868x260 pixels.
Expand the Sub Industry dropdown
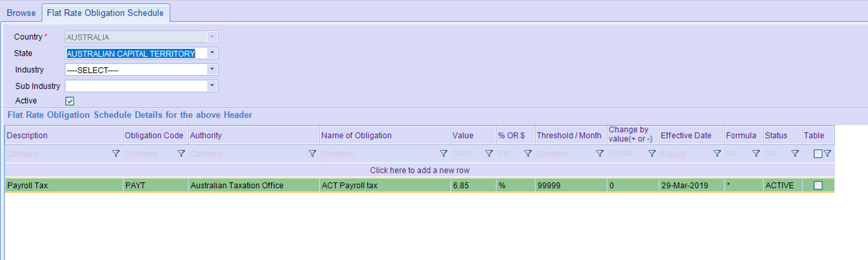click(212, 86)
